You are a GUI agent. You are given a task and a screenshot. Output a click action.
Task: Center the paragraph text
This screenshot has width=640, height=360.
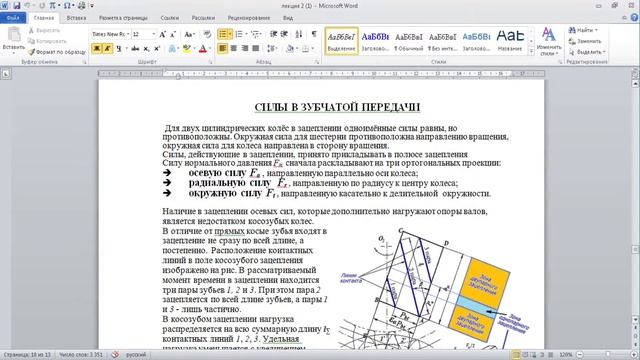click(233, 49)
